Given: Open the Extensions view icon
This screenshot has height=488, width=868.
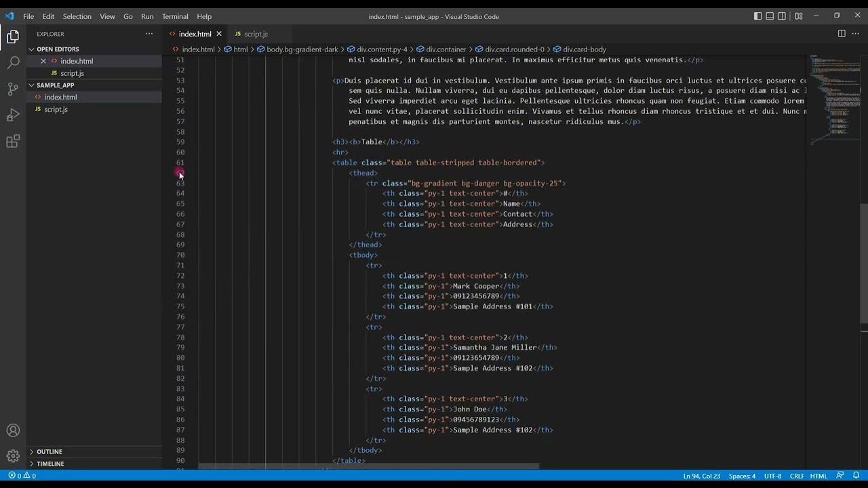Looking at the screenshot, I should (x=13, y=141).
